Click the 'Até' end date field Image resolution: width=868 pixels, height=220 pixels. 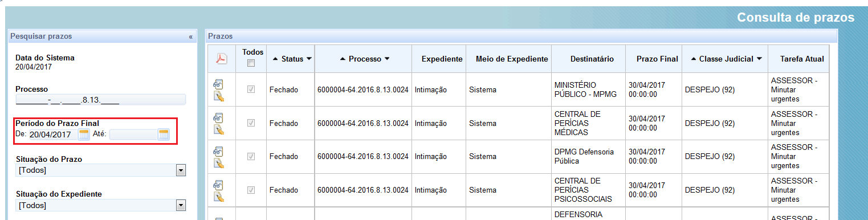(x=133, y=135)
